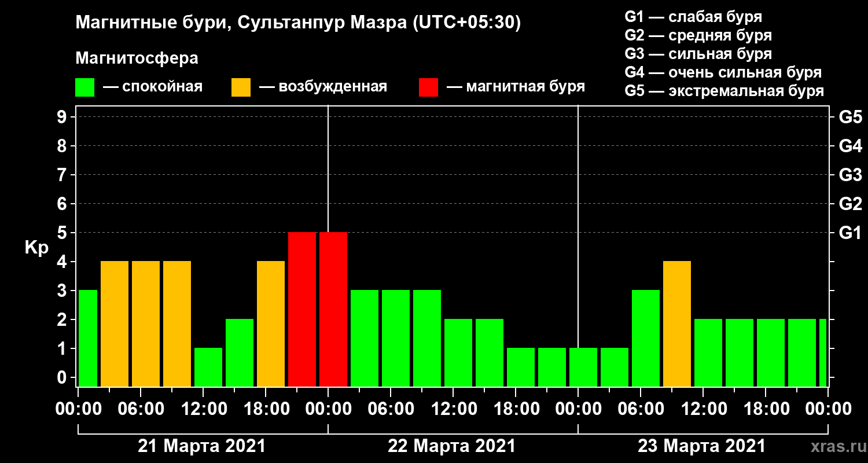868x463 pixels.
Task: Click the red storm bar crossing the 22 March midnight line
Action: coord(333,309)
